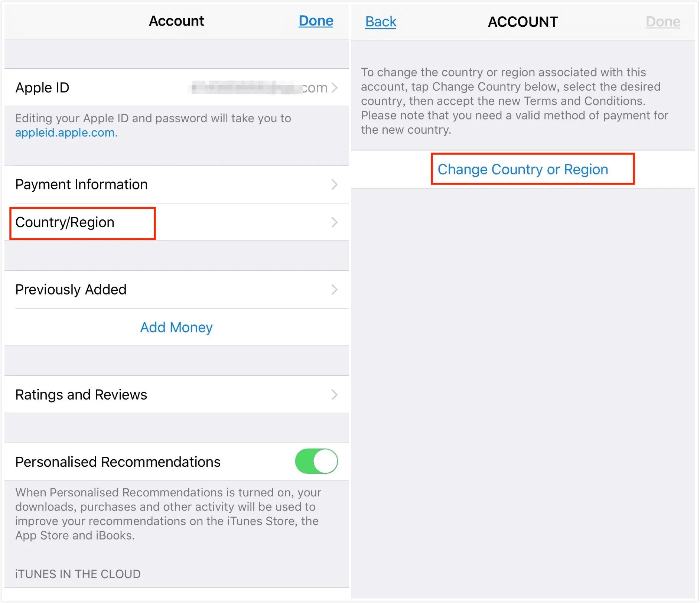Expand Apple ID using its chevron
This screenshot has width=700, height=603.
(335, 88)
